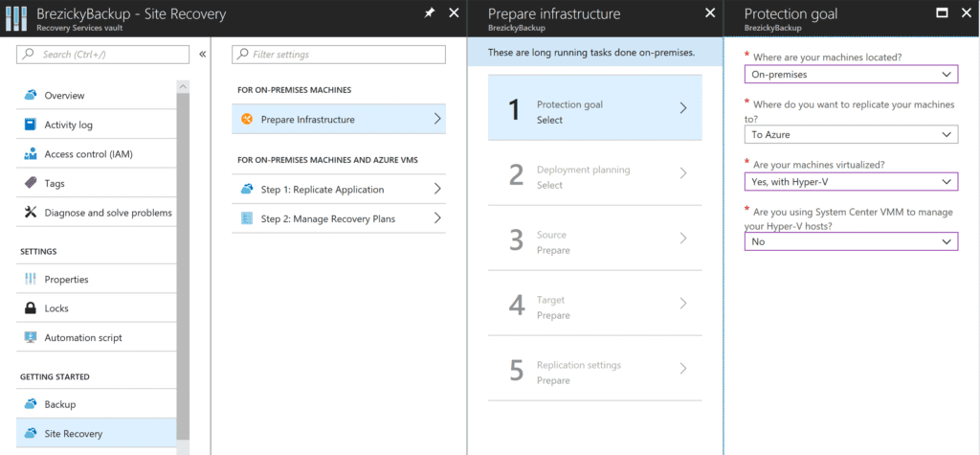Expand Step 1: Replicate Application chevron
This screenshot has width=980, height=455.
coord(437,189)
